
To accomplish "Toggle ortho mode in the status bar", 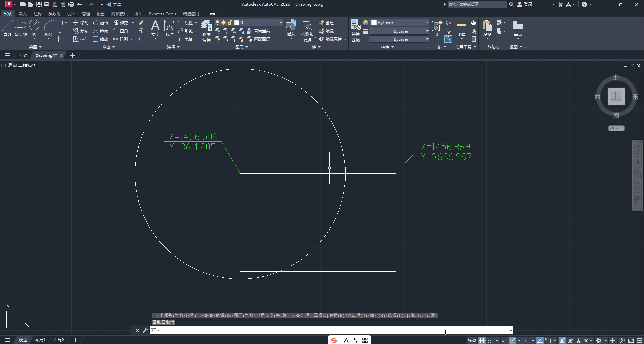I will point(504,340).
